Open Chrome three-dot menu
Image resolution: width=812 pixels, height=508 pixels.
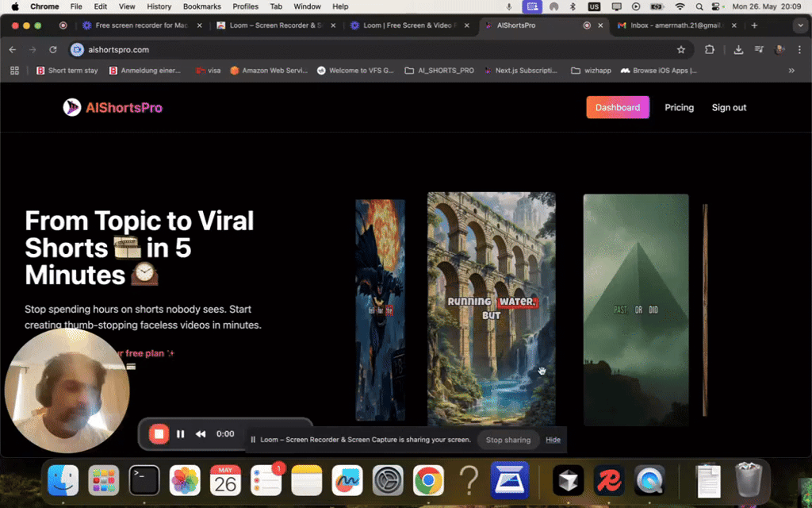(799, 50)
